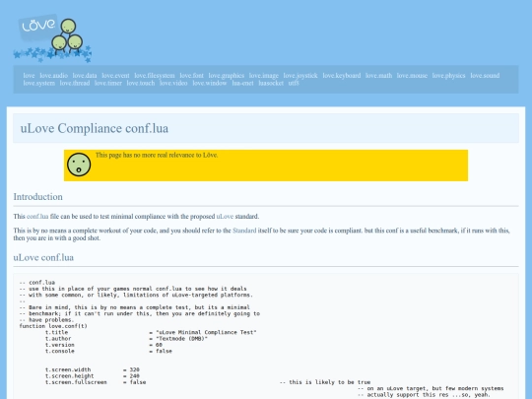Open love.sound navigation link
This screenshot has width=532, height=399.
[485, 75]
